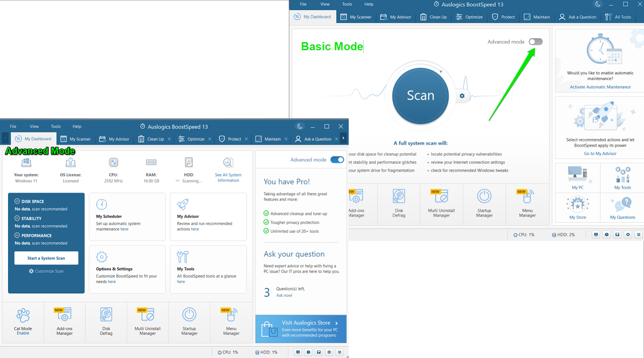Screen dimensions: 644x358
Task: Turn off Advanced mode switch in Advanced Mode window
Action: [x=337, y=159]
